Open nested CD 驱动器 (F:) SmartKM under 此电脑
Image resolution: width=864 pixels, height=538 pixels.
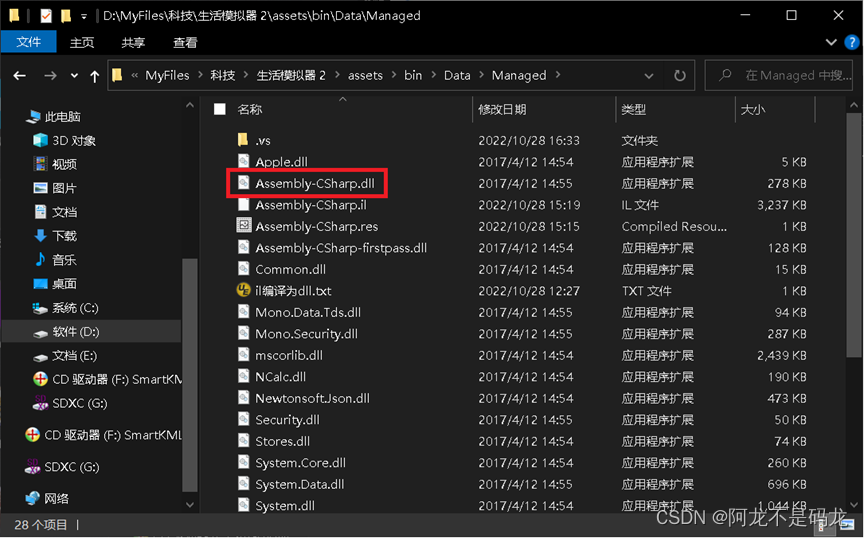(x=107, y=379)
